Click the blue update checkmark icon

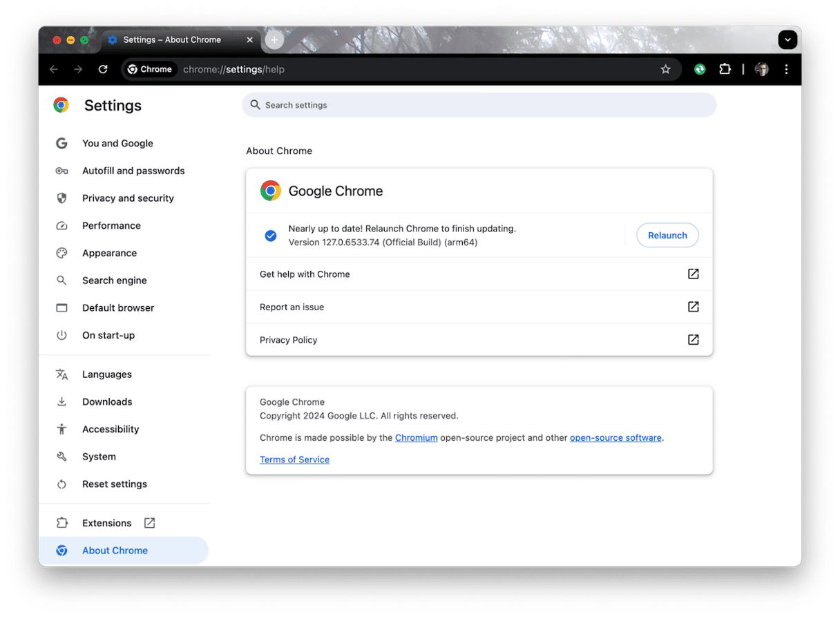tap(271, 236)
